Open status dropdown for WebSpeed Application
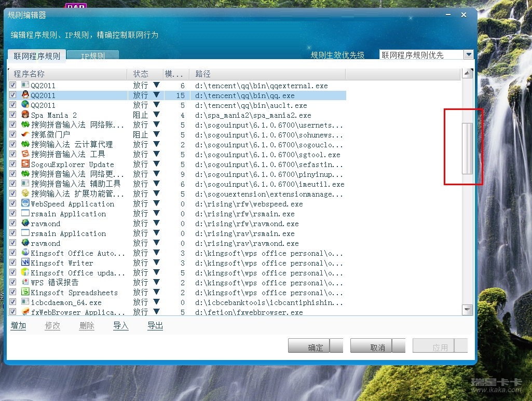532x401 pixels. click(156, 203)
